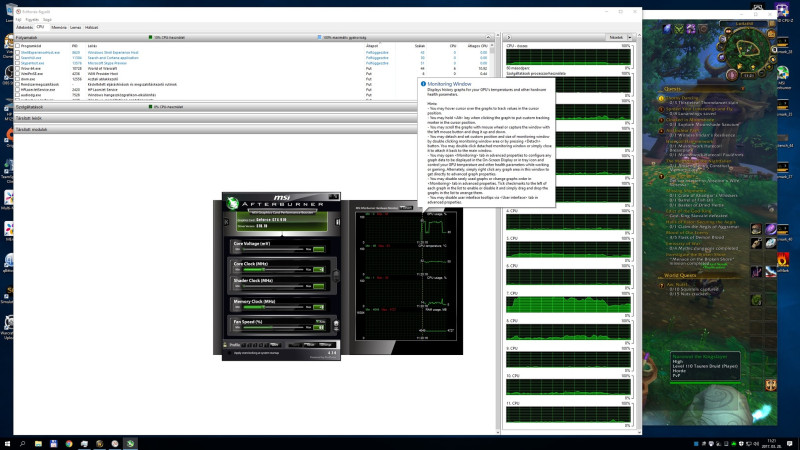
Task: Click the GPU usage graph in Afterburner monitor
Action: coord(406,228)
